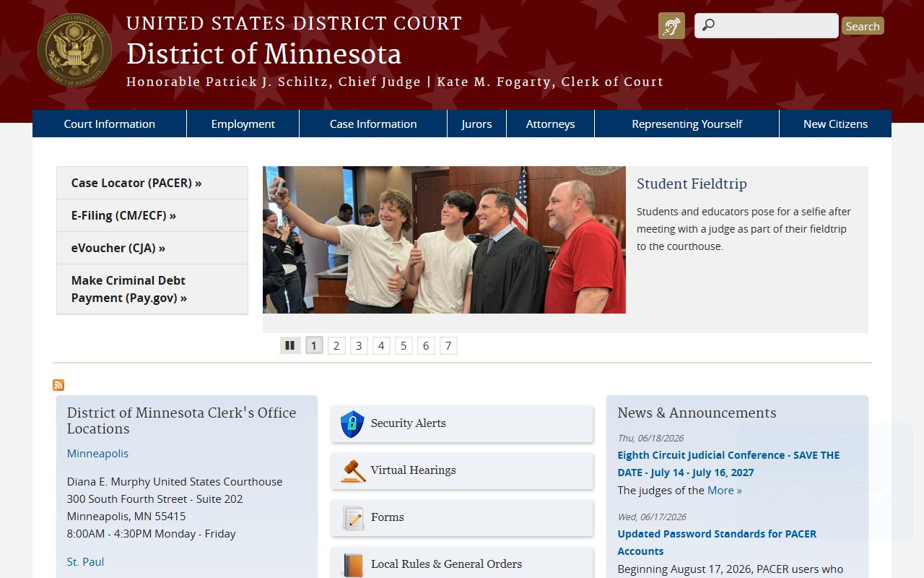Viewport: 924px width, 578px height.
Task: Open Representing Yourself menu
Action: click(687, 124)
